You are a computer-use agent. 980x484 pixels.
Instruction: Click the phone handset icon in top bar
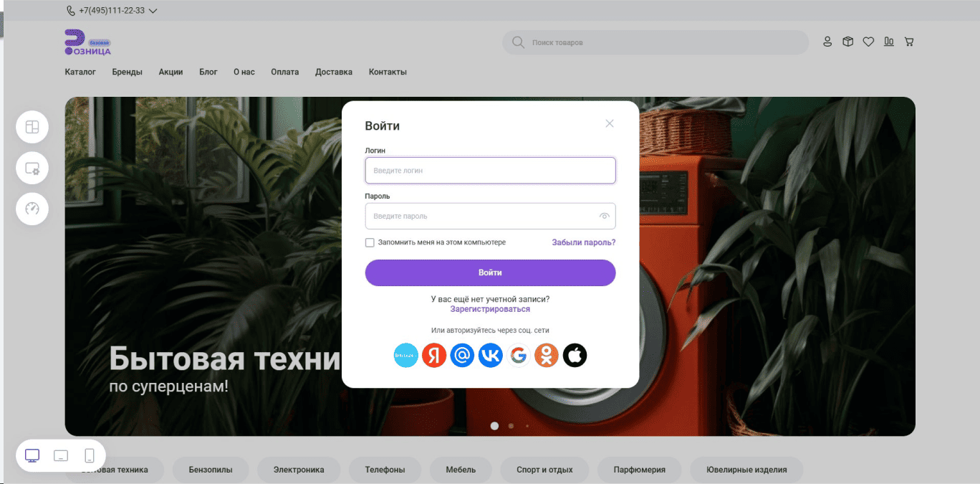tap(70, 11)
